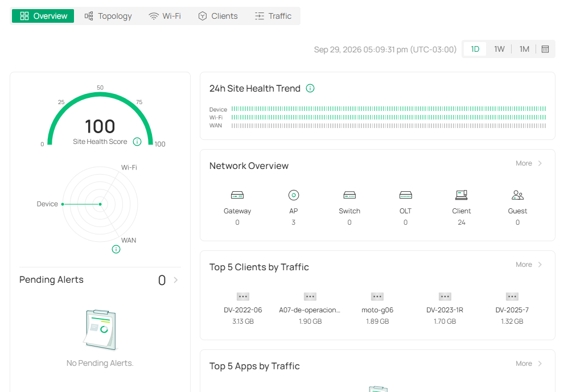Click the Device row in the health trend
Image resolution: width=564 pixels, height=392 pixels.
pyautogui.click(x=378, y=109)
